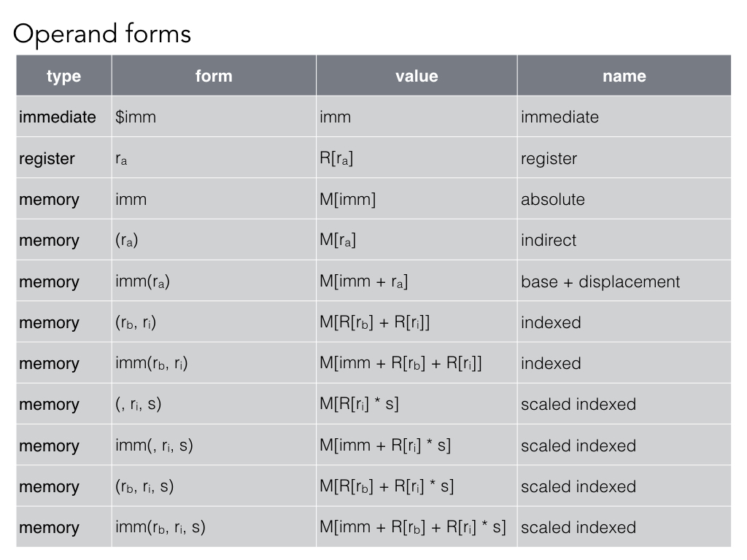Select the 'imm(rb, ri, s)' form cell

click(x=160, y=527)
